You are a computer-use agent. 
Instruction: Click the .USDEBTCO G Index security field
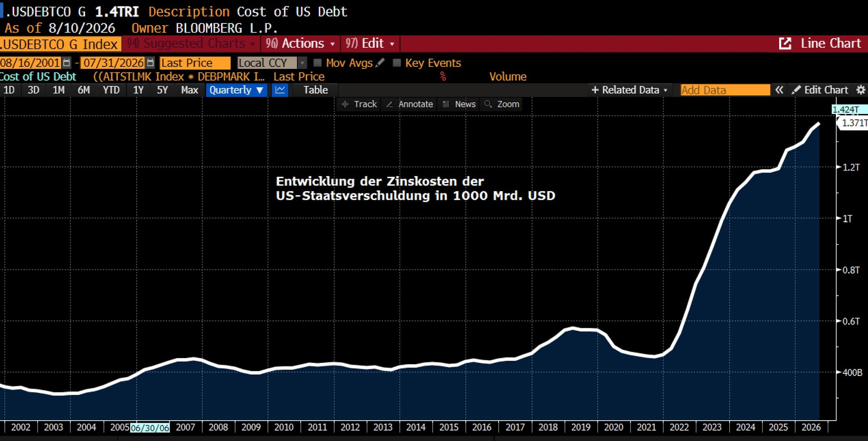coord(60,44)
